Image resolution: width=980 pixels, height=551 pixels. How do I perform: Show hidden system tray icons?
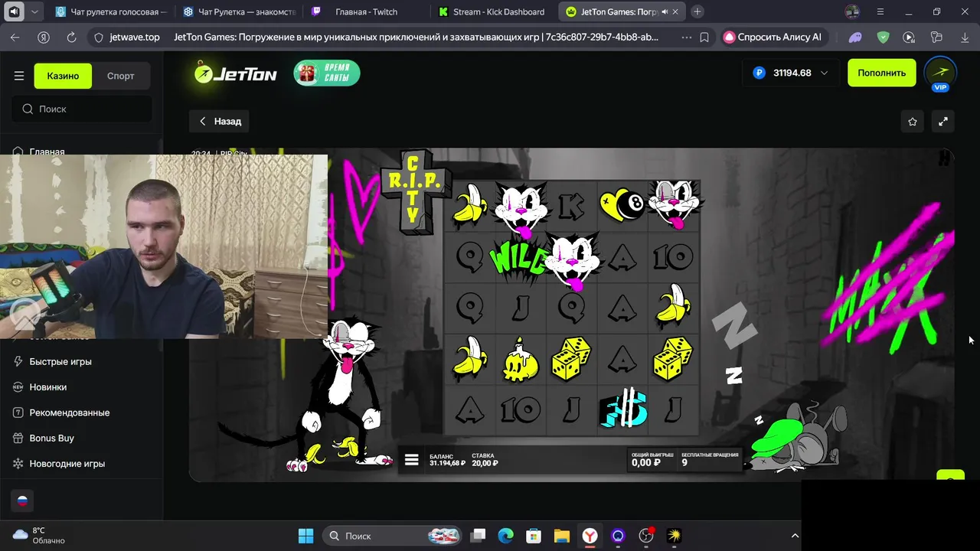click(x=795, y=536)
